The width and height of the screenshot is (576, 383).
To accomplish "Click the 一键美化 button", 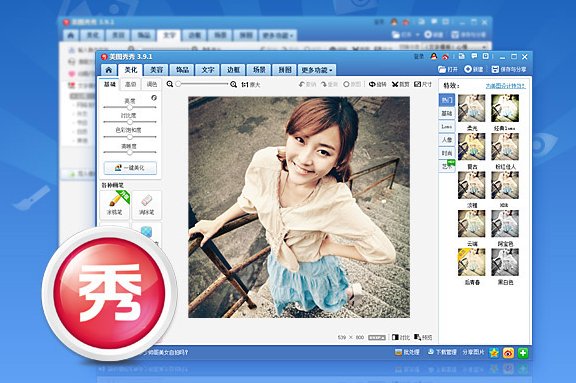I will pos(130,168).
